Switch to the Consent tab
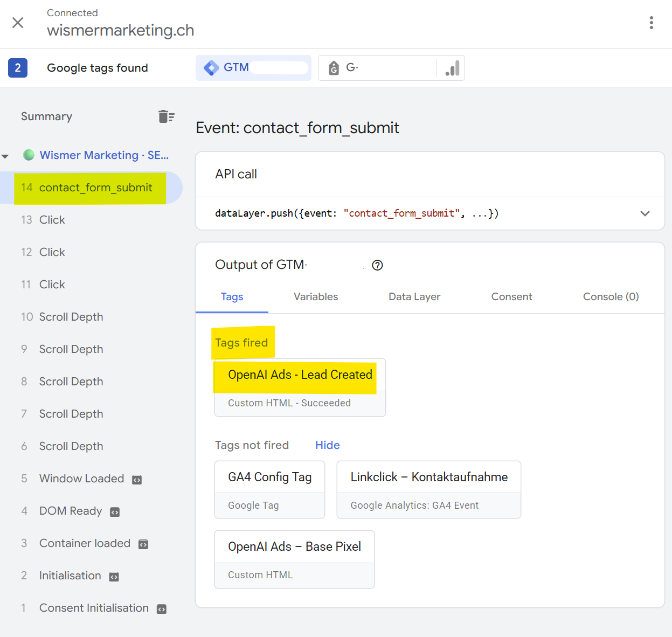Image resolution: width=672 pixels, height=637 pixels. (x=511, y=297)
